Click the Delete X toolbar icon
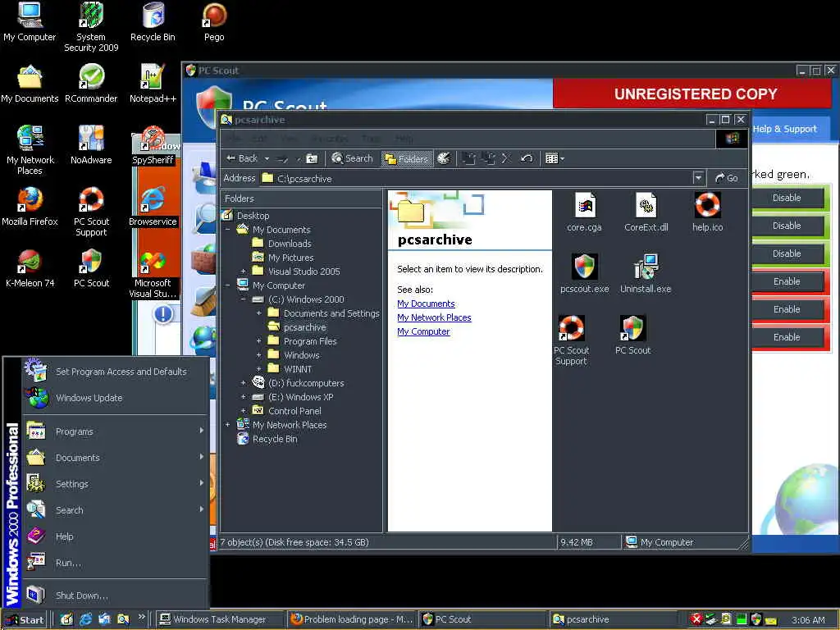The image size is (840, 630). [506, 158]
